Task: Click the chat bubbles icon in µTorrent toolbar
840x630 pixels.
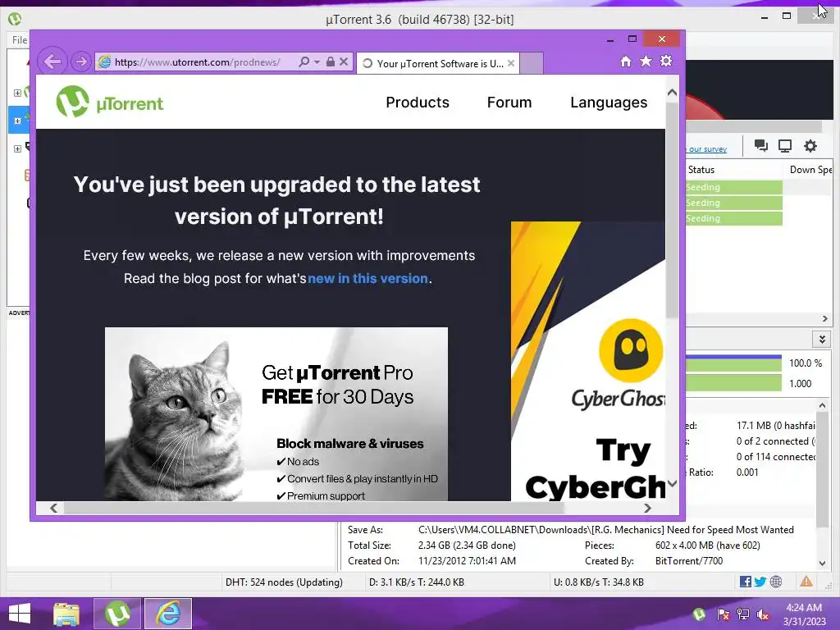Action: pos(760,146)
